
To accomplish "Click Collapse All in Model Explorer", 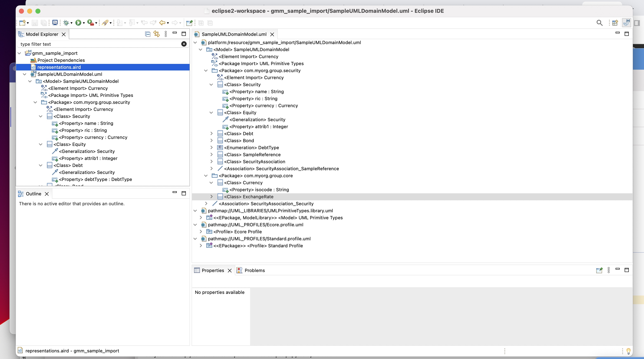I will (148, 34).
